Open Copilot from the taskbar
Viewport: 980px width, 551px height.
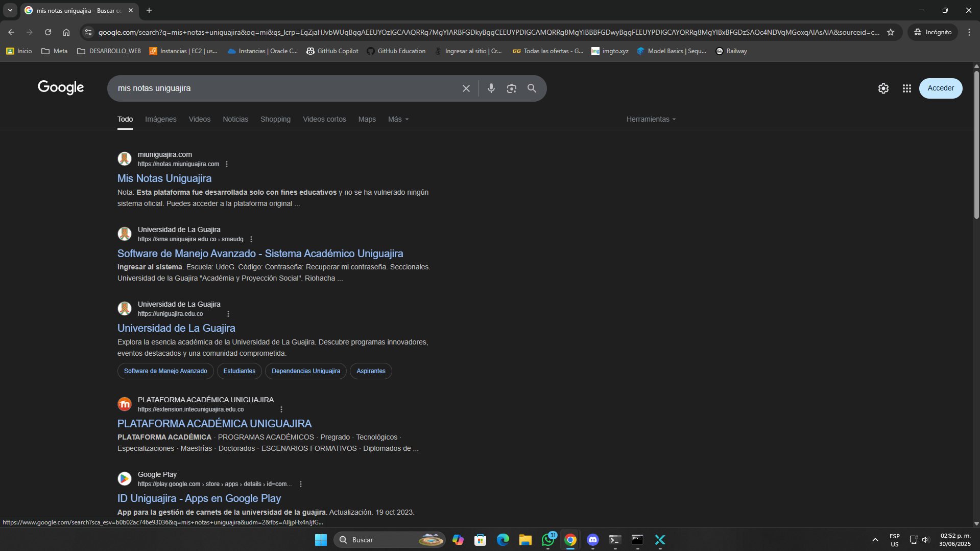coord(458,540)
